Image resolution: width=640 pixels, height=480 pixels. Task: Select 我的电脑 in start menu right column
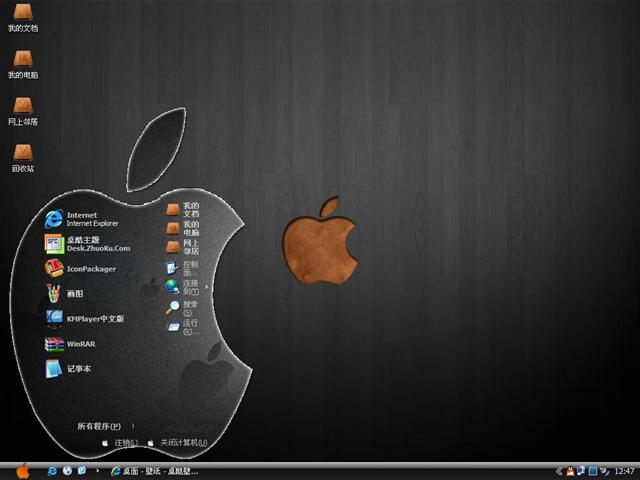[183, 228]
